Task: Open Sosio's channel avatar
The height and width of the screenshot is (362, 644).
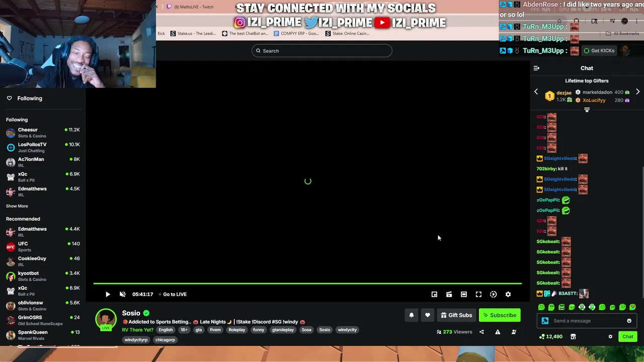Action: [x=106, y=319]
